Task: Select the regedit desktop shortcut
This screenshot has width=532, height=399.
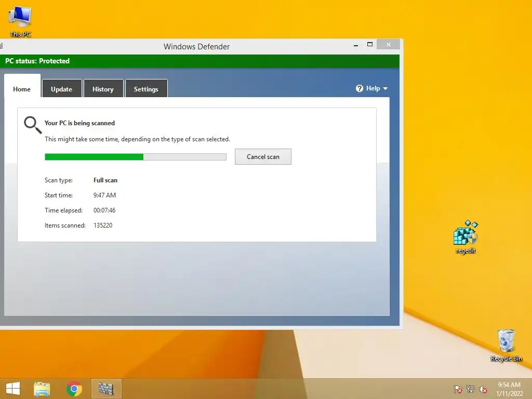Action: pos(465,237)
